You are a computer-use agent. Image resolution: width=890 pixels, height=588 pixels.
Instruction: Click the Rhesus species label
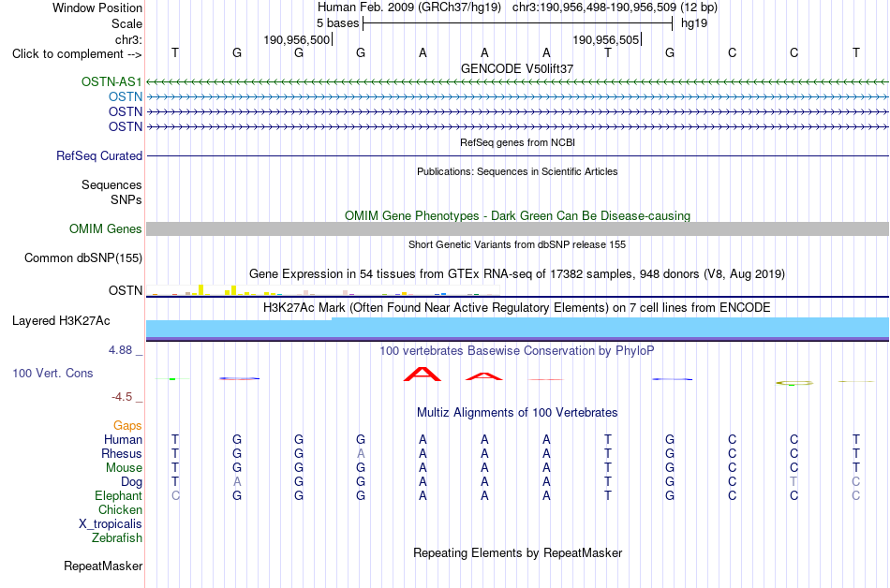(x=122, y=454)
